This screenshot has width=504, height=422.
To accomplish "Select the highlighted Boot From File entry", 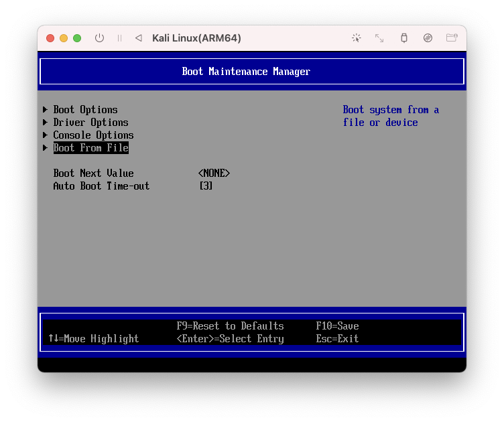I will tap(91, 148).
